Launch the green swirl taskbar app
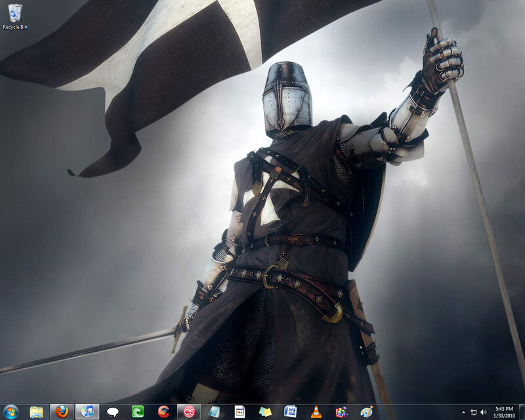 coord(138,411)
